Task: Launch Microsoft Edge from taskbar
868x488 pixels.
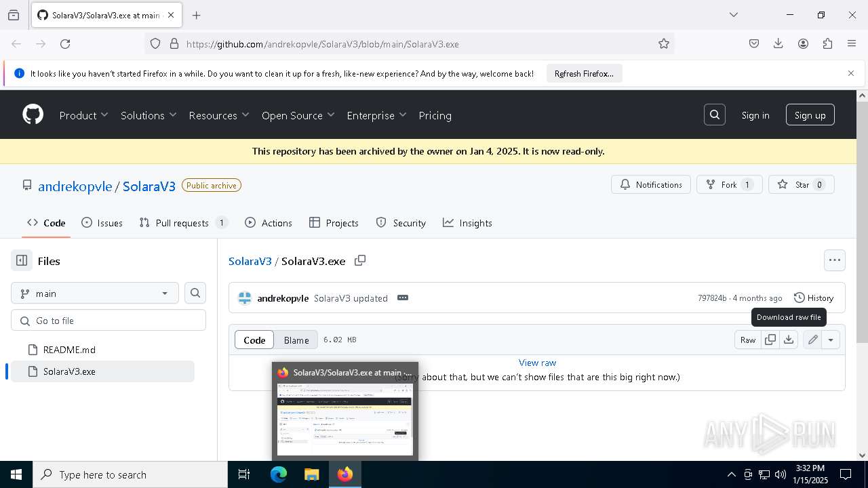Action: coord(279,474)
